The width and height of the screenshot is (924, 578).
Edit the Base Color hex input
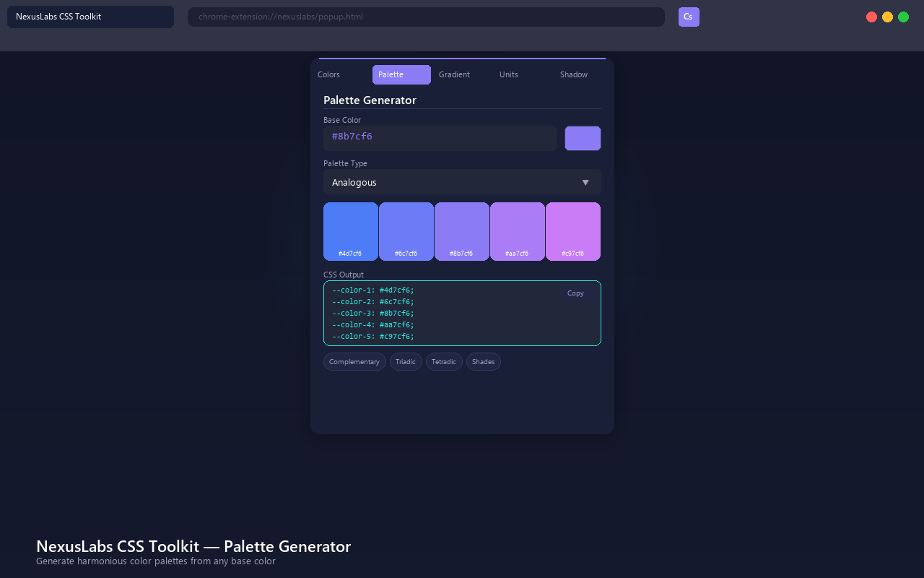point(440,138)
